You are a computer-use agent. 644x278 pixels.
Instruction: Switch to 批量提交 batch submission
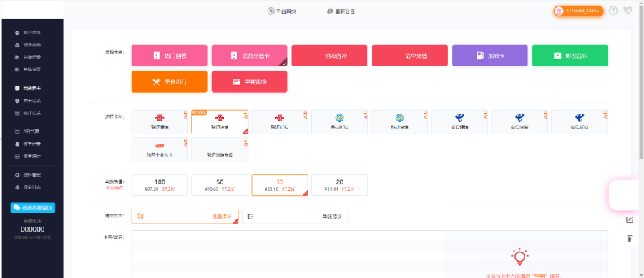185,216
